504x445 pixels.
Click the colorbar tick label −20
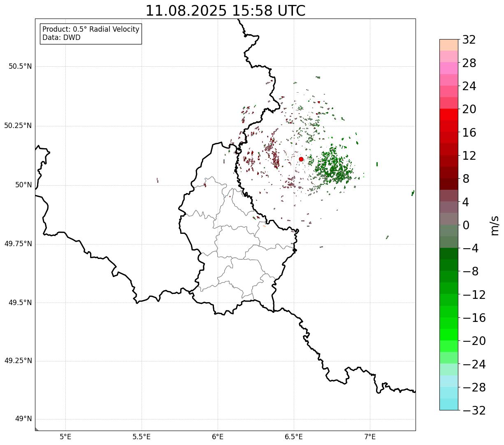(474, 341)
